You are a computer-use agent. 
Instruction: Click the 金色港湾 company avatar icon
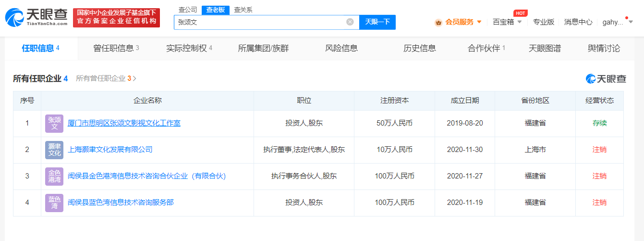pyautogui.click(x=54, y=176)
